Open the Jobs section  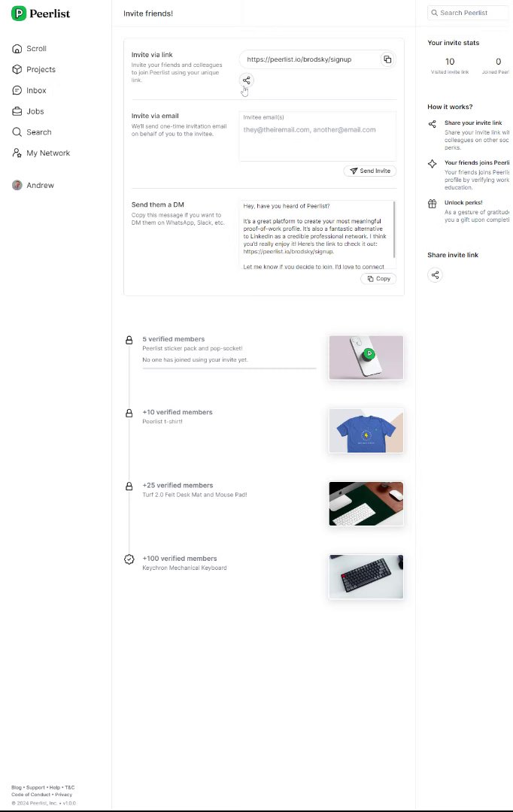coord(28,111)
